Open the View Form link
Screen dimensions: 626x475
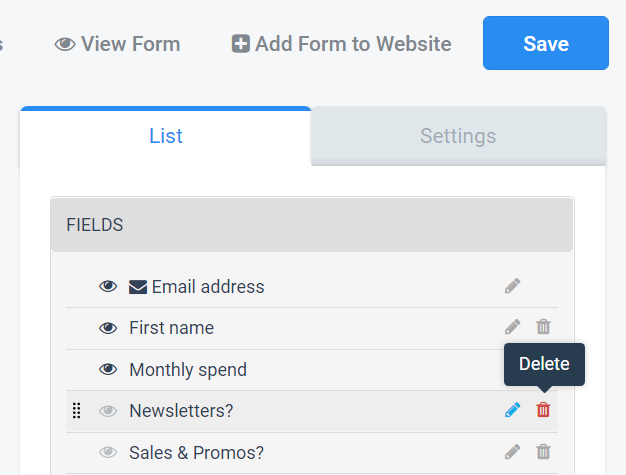pos(117,44)
